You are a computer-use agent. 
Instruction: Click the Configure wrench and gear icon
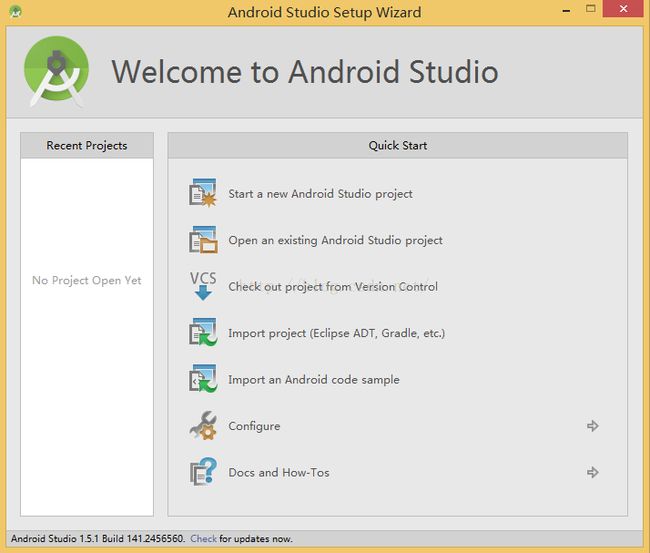pyautogui.click(x=203, y=426)
